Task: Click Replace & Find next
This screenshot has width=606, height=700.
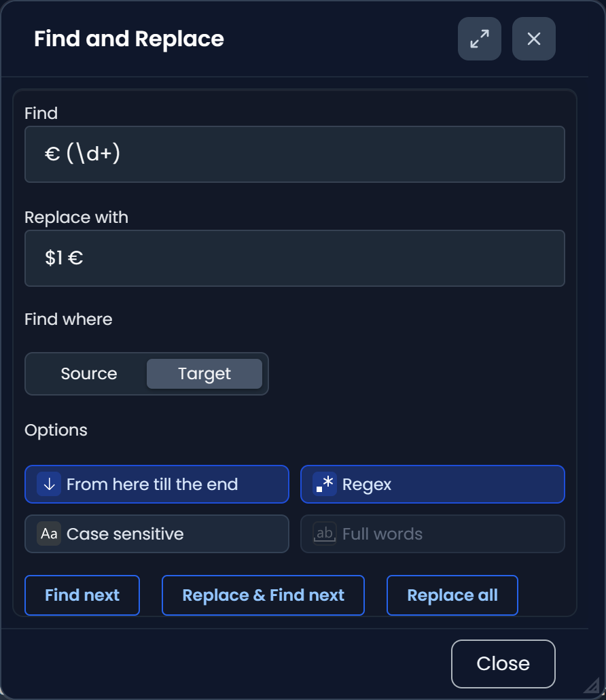Action: pos(263,595)
